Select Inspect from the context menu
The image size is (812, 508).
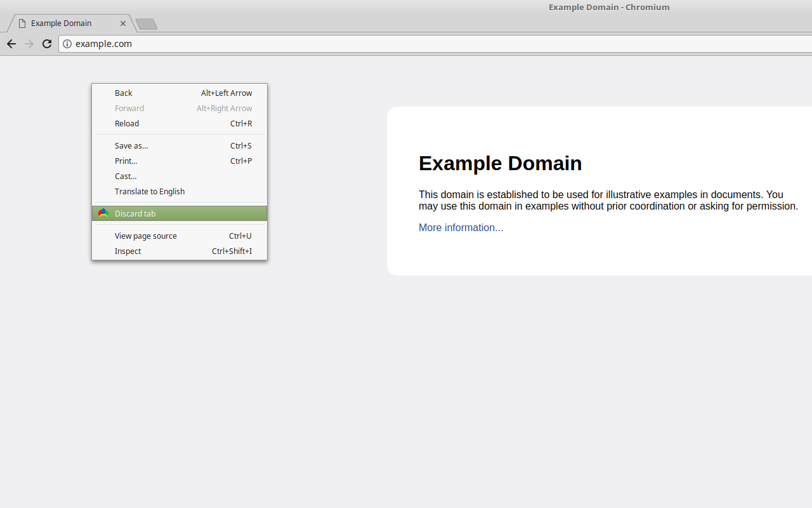coord(180,251)
